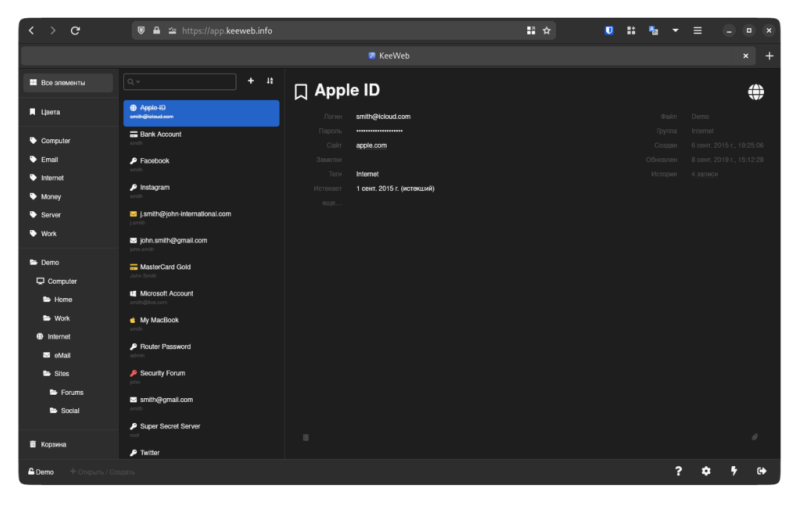Select the Instagram entry
Screen dimensions: 800x506
[201, 192]
